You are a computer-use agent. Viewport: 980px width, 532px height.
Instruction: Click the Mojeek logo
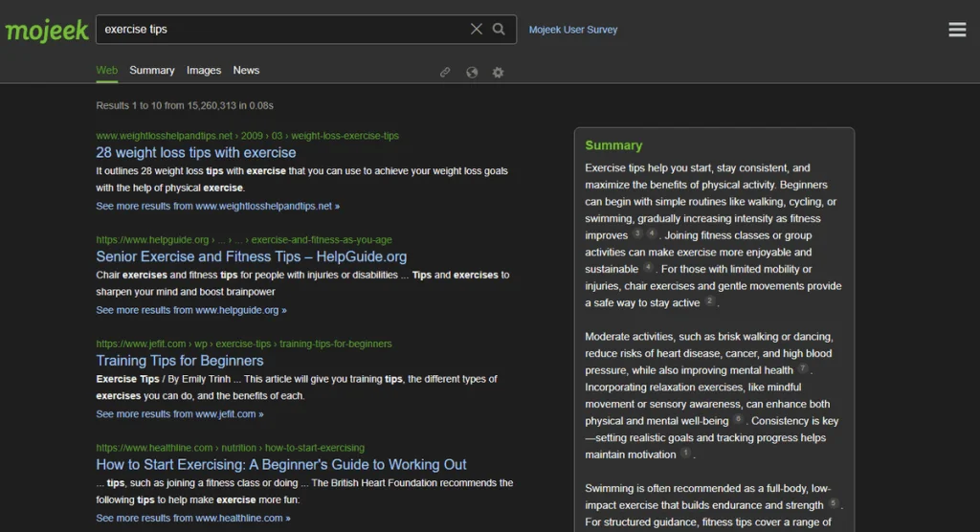[47, 30]
